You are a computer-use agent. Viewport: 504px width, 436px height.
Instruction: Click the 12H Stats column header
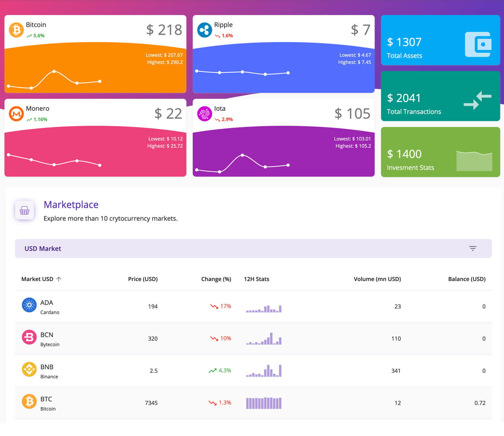click(x=257, y=279)
